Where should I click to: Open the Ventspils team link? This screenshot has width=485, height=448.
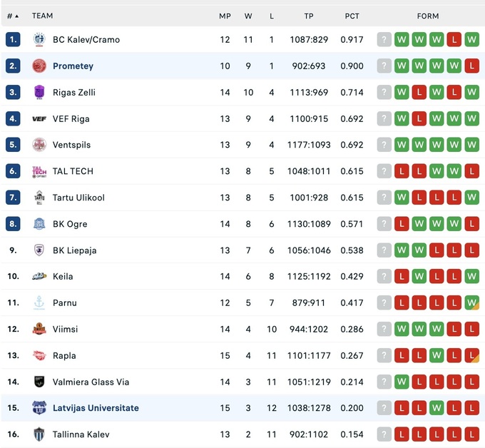[x=72, y=145]
